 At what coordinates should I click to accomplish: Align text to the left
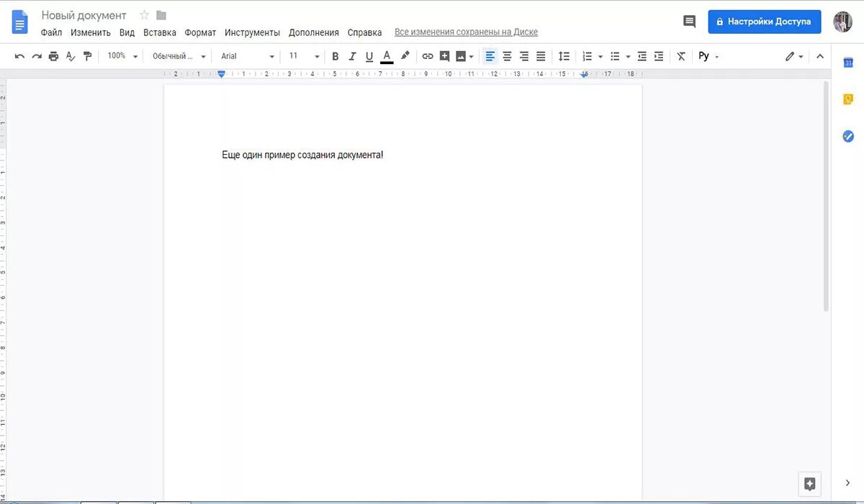(490, 56)
